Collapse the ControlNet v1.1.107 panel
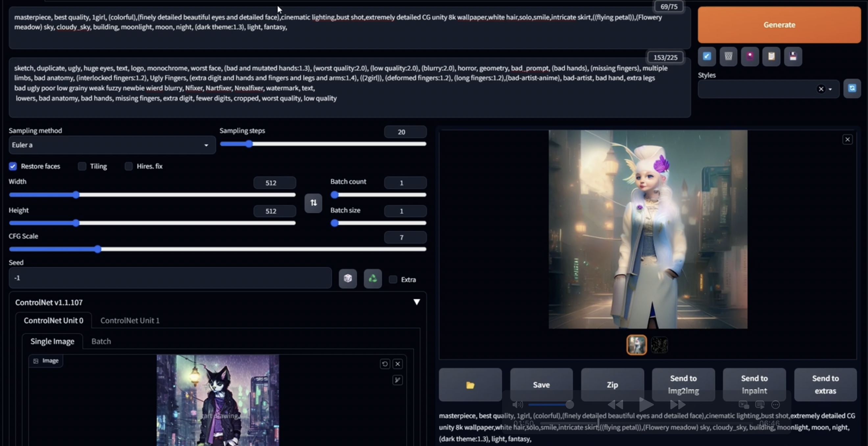Image resolution: width=868 pixels, height=446 pixels. 417,302
